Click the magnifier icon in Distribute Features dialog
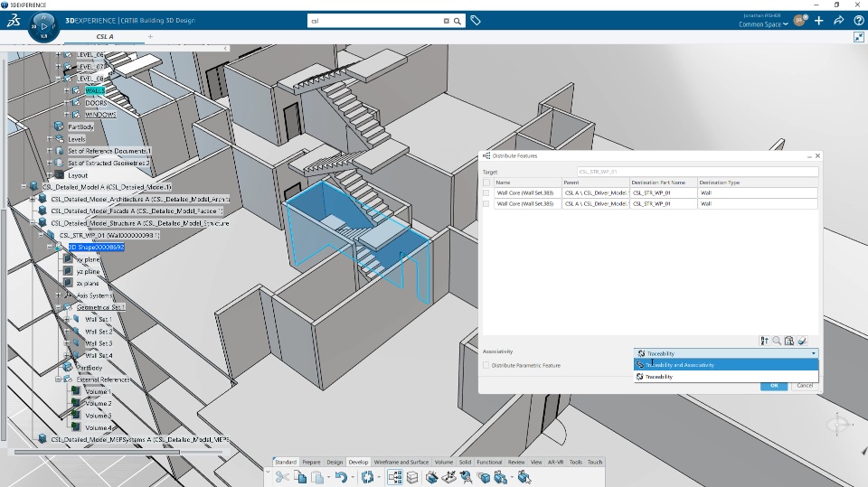868x487 pixels. [777, 341]
